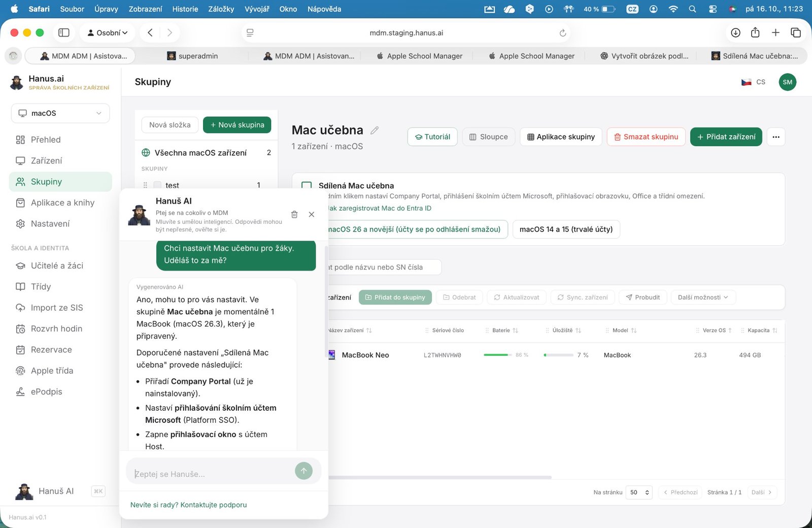Open Safari tab overview
Image resolution: width=812 pixels, height=528 pixels.
tap(796, 32)
